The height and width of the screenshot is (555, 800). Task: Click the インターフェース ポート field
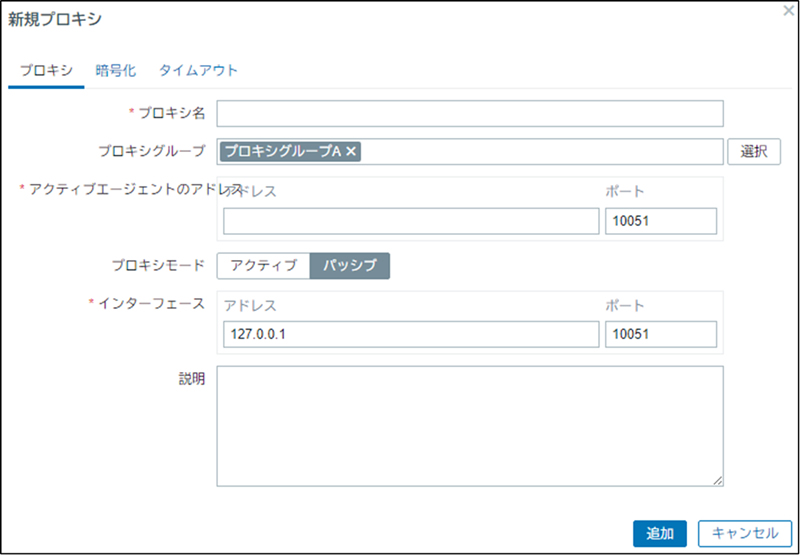point(660,335)
